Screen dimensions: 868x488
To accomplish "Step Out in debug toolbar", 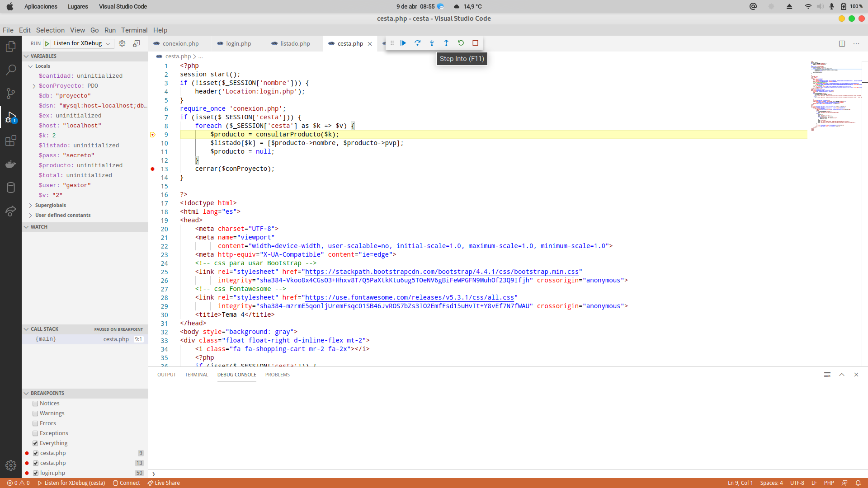I will click(446, 43).
